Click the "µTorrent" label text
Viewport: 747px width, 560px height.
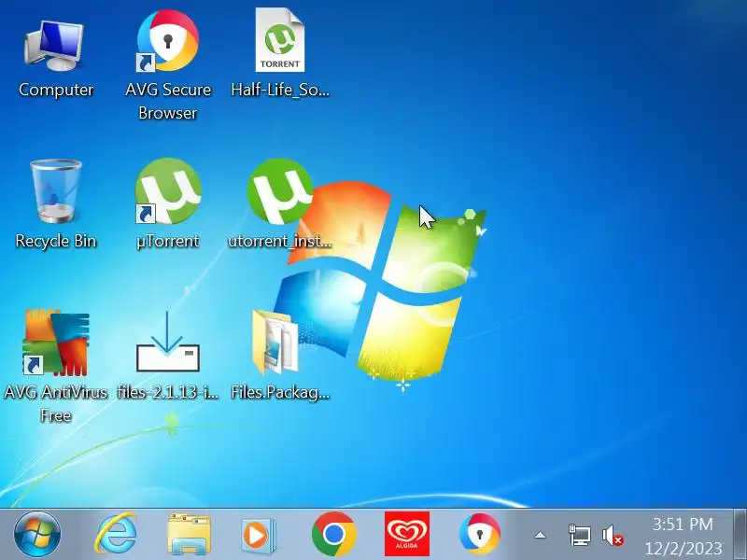tap(167, 241)
